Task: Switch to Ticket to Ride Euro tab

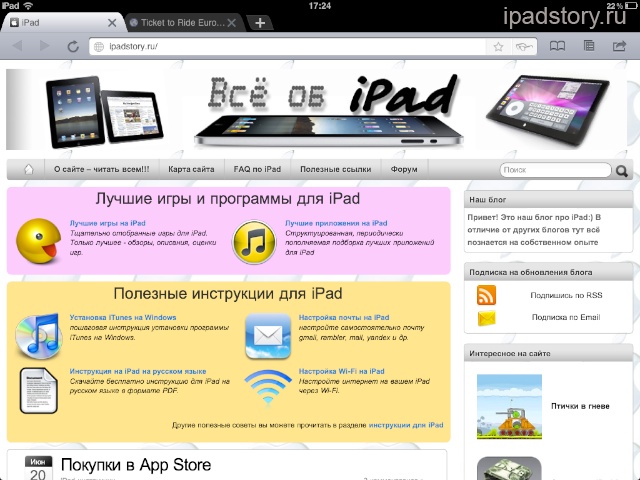Action: tap(184, 23)
